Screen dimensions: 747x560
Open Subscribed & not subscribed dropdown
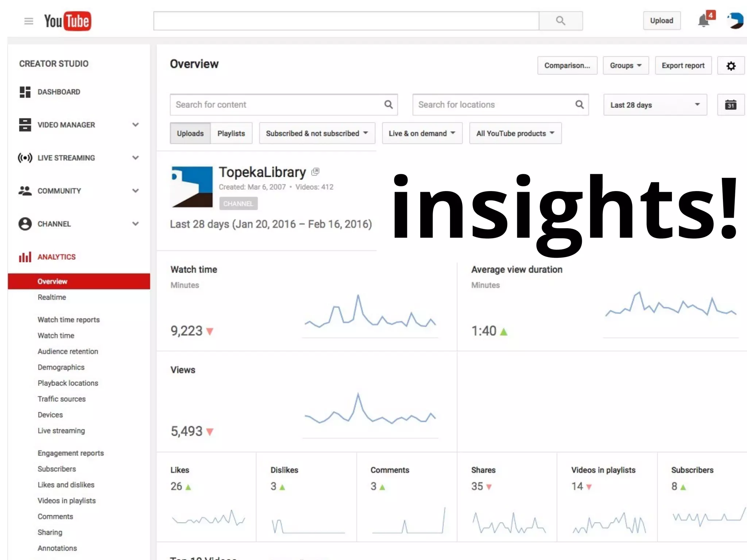[x=317, y=133]
